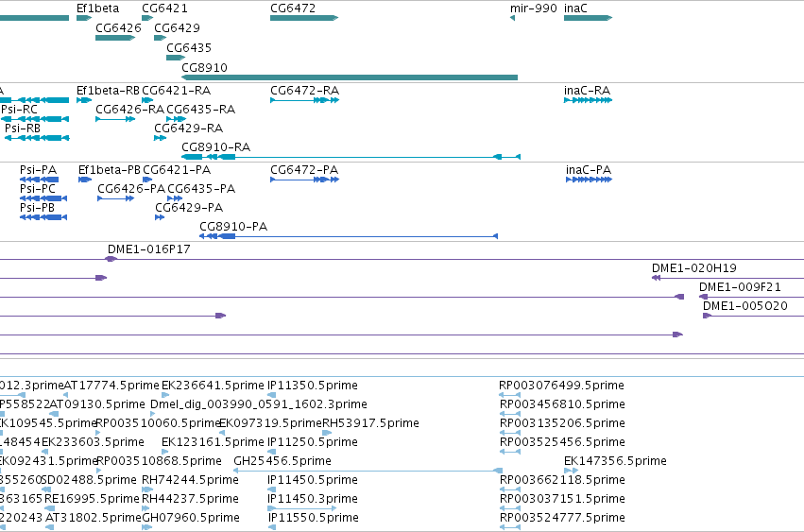Click the AT31802.5prime label

94,518
